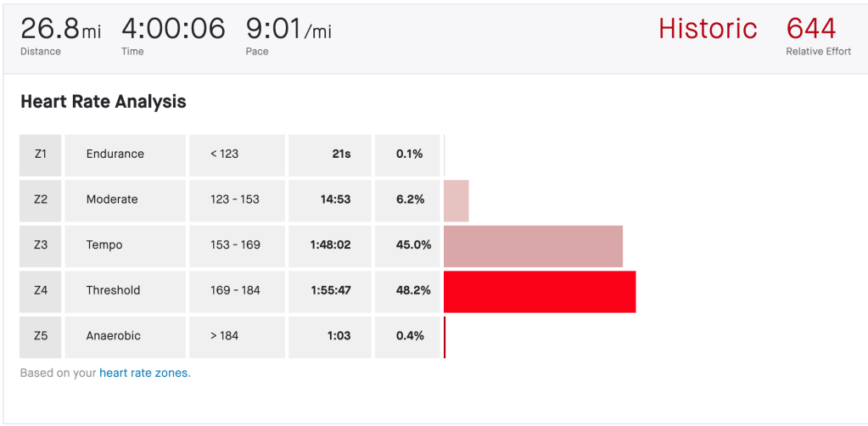Select the Z4 zone label cell
This screenshot has height=426, width=868.
(41, 291)
